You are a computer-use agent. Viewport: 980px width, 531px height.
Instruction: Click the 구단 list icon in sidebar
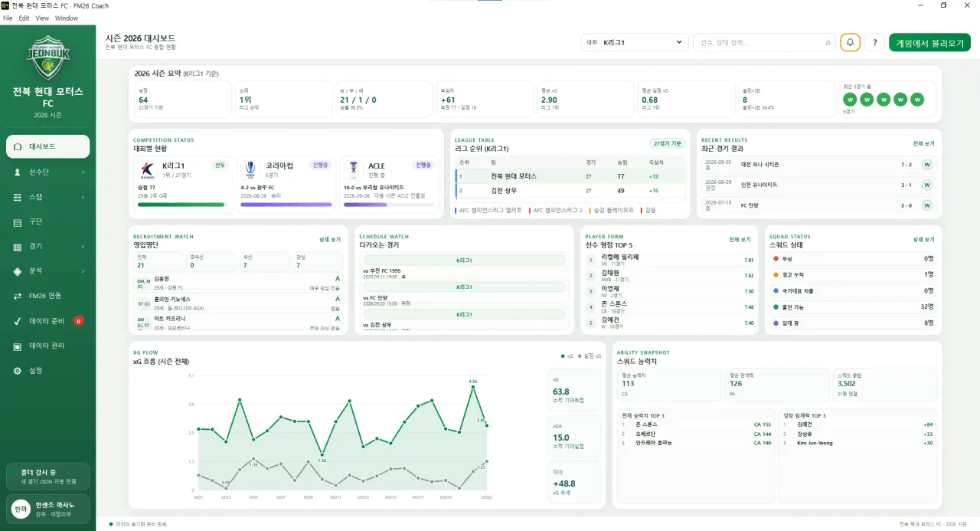click(x=18, y=222)
